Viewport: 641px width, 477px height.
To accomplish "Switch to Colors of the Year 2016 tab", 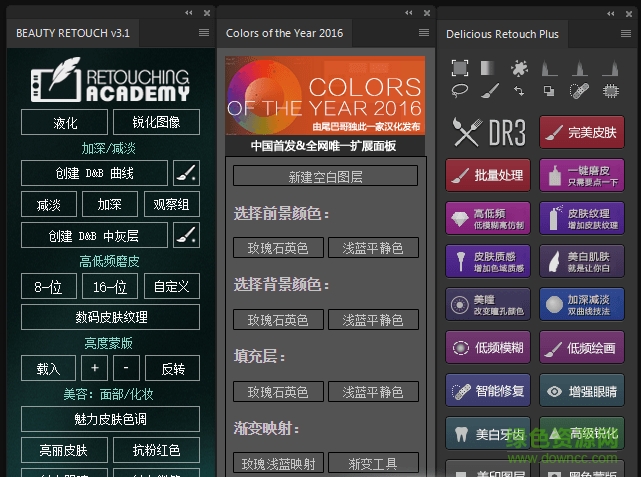I will tap(284, 33).
